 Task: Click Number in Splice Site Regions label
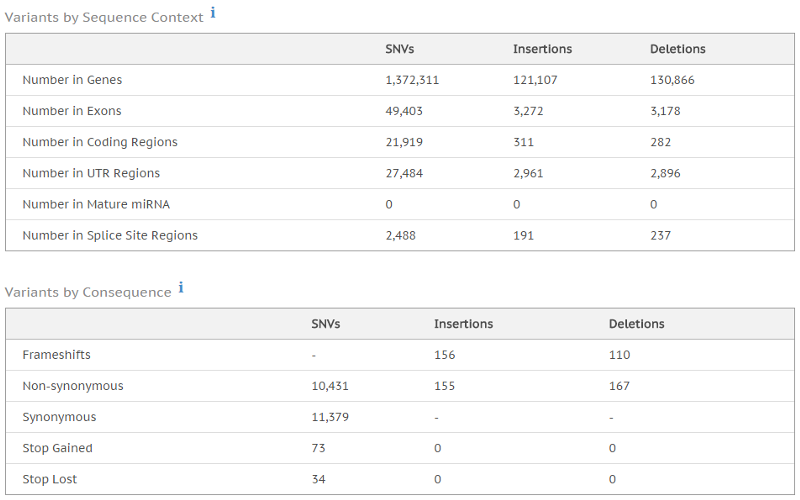click(x=110, y=235)
